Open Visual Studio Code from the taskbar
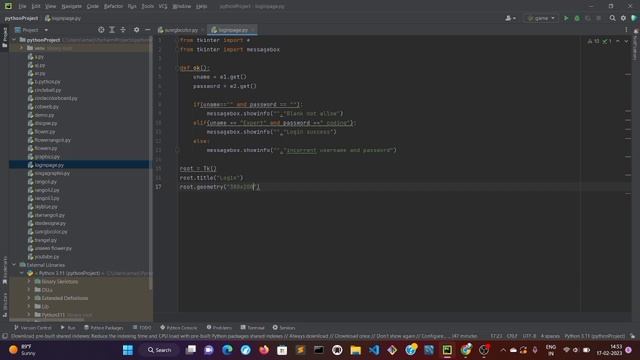 point(374,350)
